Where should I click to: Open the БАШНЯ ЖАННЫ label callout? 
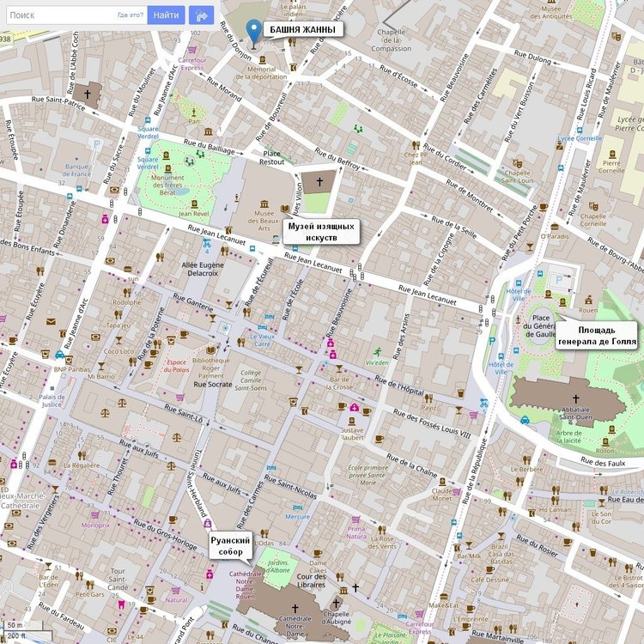(302, 30)
